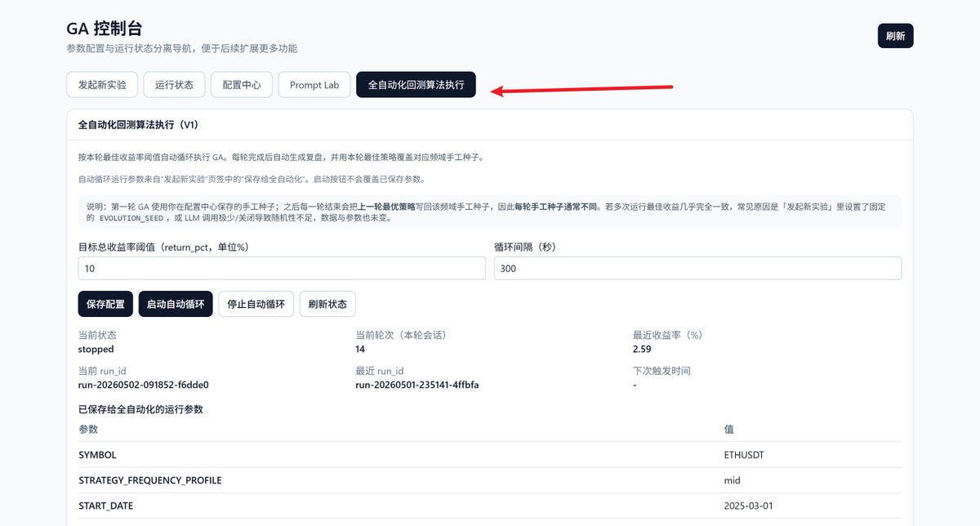980x526 pixels.
Task: Click the STRATEGY_FREQUENCY_PROFILE parameter name
Action: (x=150, y=480)
